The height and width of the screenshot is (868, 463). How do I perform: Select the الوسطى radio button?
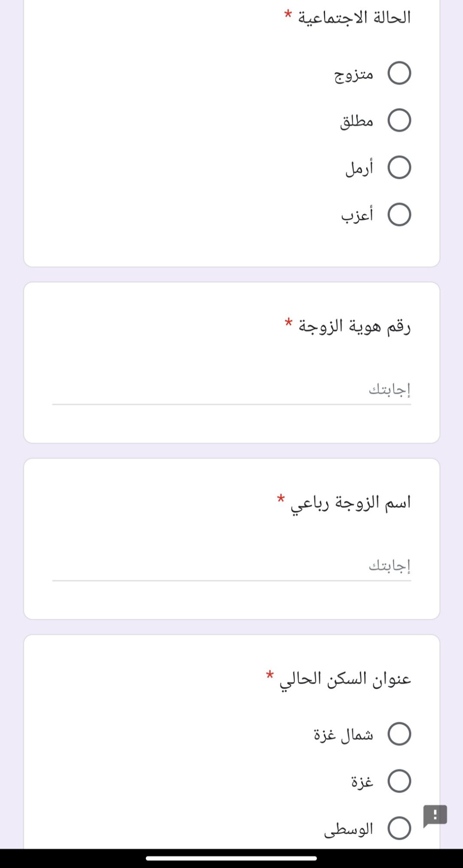(399, 829)
